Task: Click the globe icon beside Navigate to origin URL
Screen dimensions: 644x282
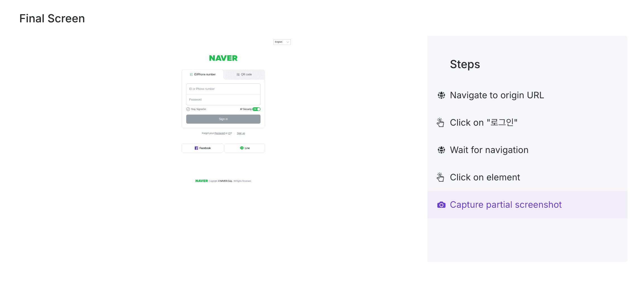Action: click(441, 95)
